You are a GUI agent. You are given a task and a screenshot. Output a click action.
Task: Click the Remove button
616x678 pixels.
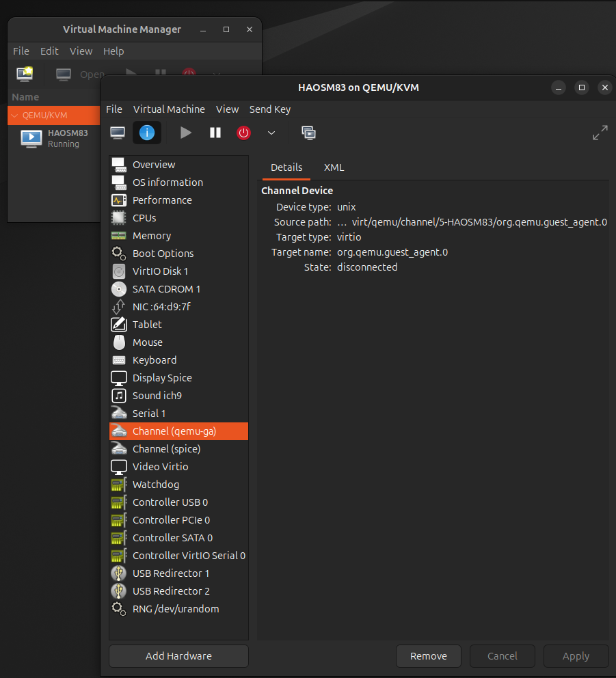click(429, 656)
